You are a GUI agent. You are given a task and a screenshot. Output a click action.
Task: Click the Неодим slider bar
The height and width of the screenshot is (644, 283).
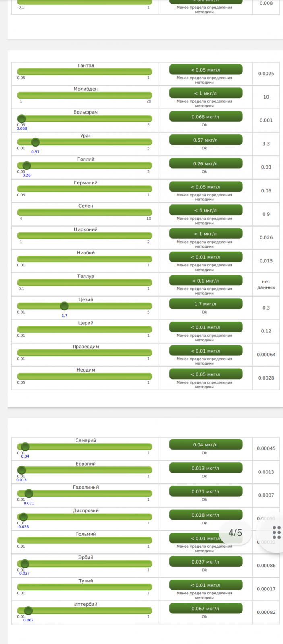click(85, 376)
